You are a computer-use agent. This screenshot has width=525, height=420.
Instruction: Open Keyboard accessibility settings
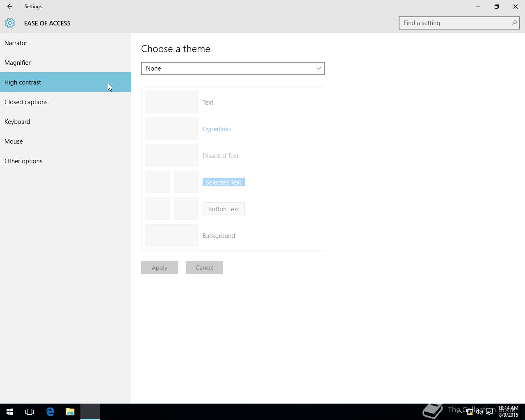tap(66, 121)
